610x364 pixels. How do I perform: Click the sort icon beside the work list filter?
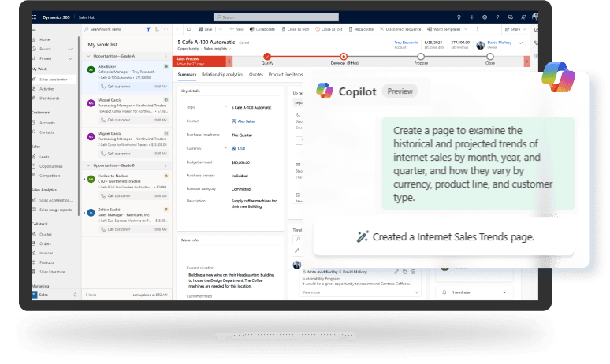coord(155,28)
